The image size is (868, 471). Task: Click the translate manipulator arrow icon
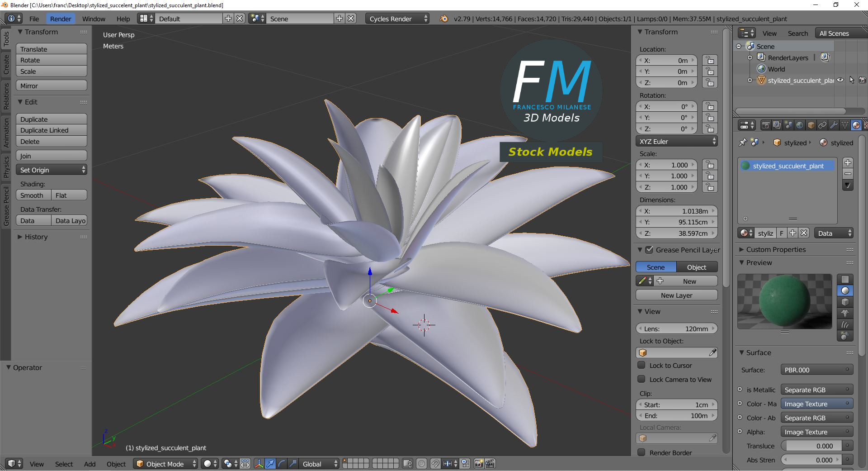270,464
